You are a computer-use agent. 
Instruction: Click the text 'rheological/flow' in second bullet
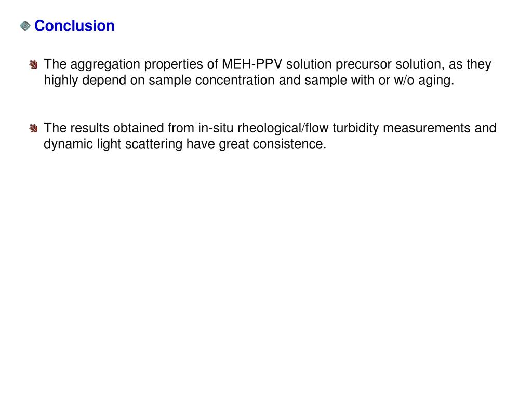click(283, 129)
